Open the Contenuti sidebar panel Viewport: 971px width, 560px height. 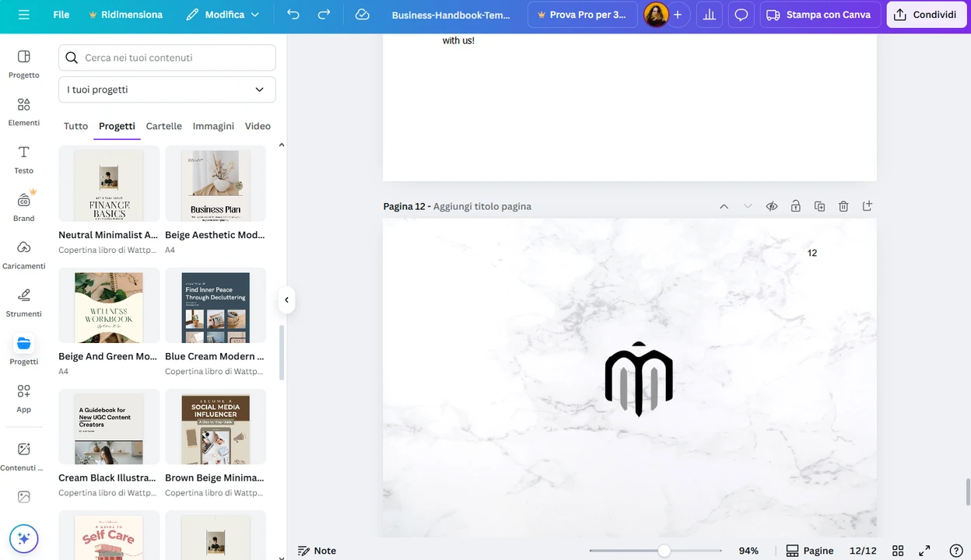pyautogui.click(x=24, y=457)
